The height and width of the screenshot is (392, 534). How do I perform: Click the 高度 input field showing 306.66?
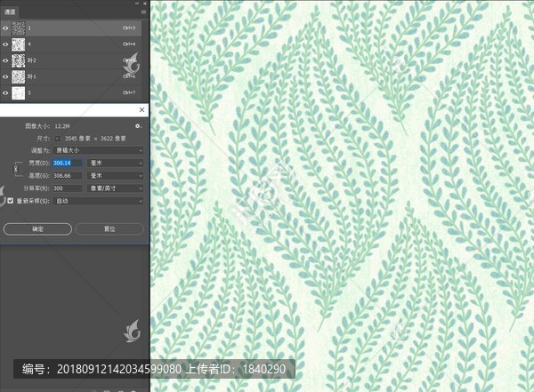[67, 176]
